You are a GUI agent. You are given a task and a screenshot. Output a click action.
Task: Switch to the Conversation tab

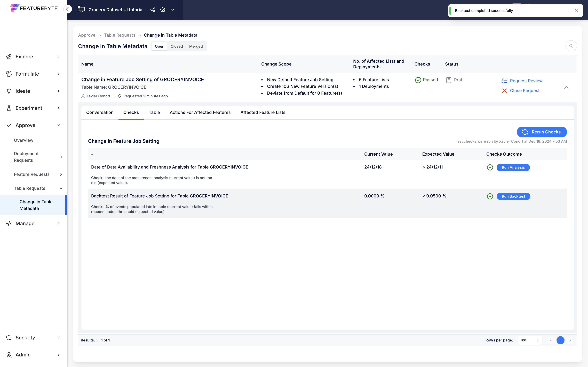pos(100,112)
